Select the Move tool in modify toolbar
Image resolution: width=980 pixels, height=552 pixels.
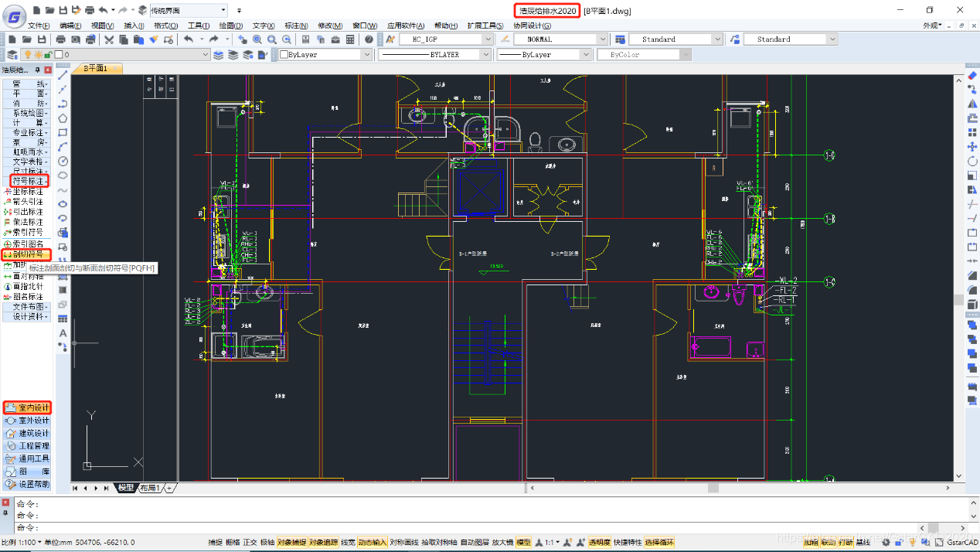coord(972,146)
